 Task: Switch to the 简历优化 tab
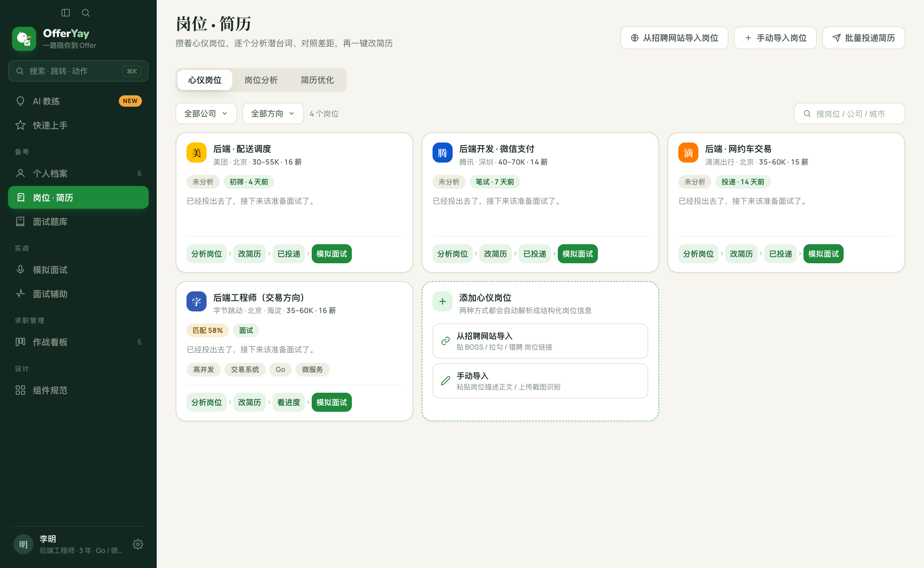pos(317,80)
